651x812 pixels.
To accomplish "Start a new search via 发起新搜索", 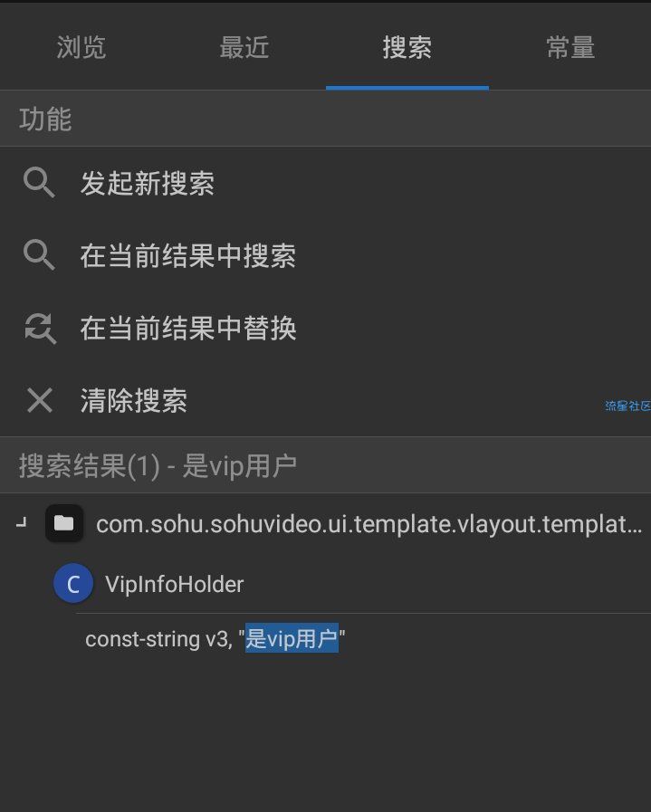I will (325, 183).
